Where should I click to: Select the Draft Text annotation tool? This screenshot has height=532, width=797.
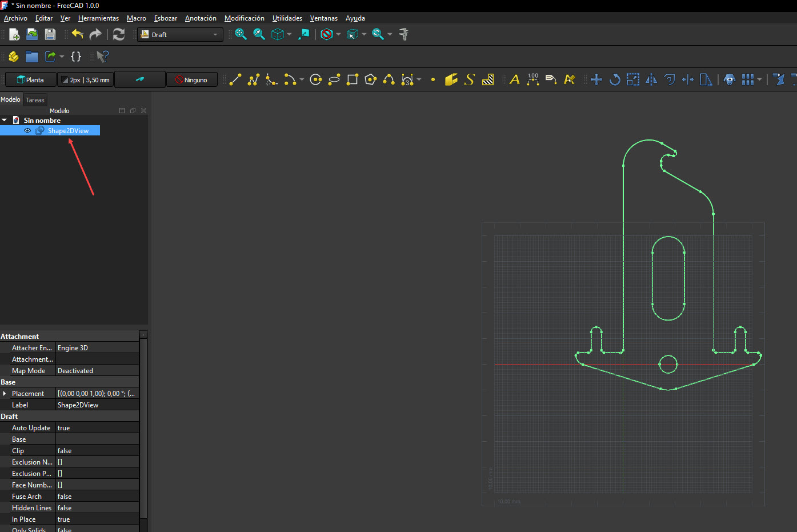(515, 80)
